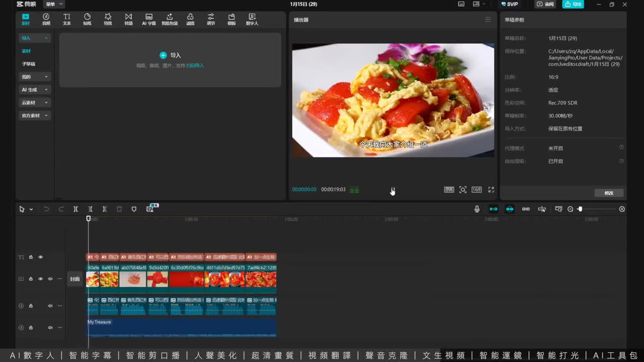The width and height of the screenshot is (644, 362).
Task: Hide the subtitle text track with eye icon
Action: point(41,257)
